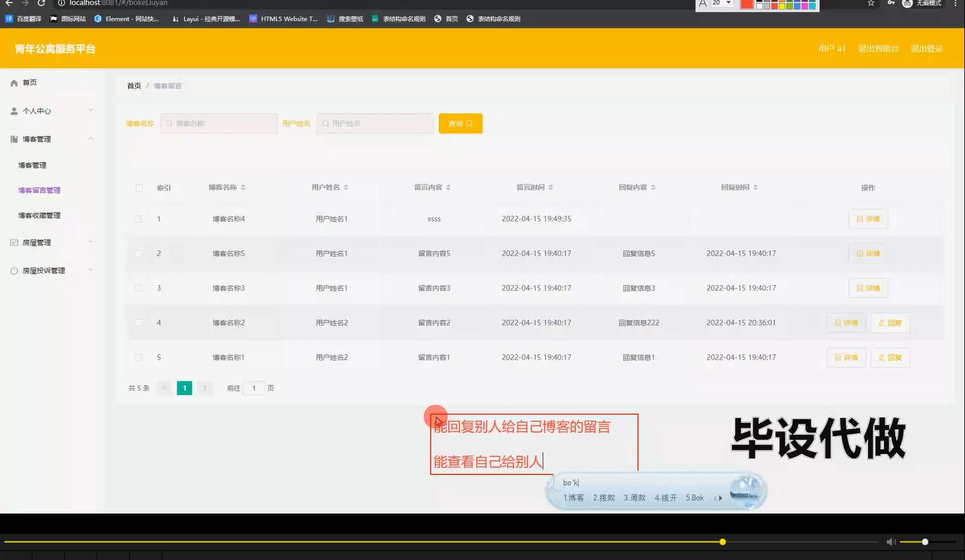Screen dimensions: 965x560
Task: Go to 首页 via the breadcrumb
Action: pos(134,86)
